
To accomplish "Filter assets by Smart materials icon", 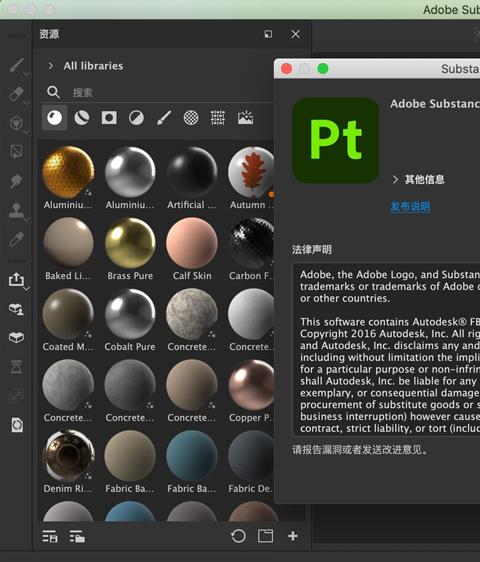I will pos(82,118).
